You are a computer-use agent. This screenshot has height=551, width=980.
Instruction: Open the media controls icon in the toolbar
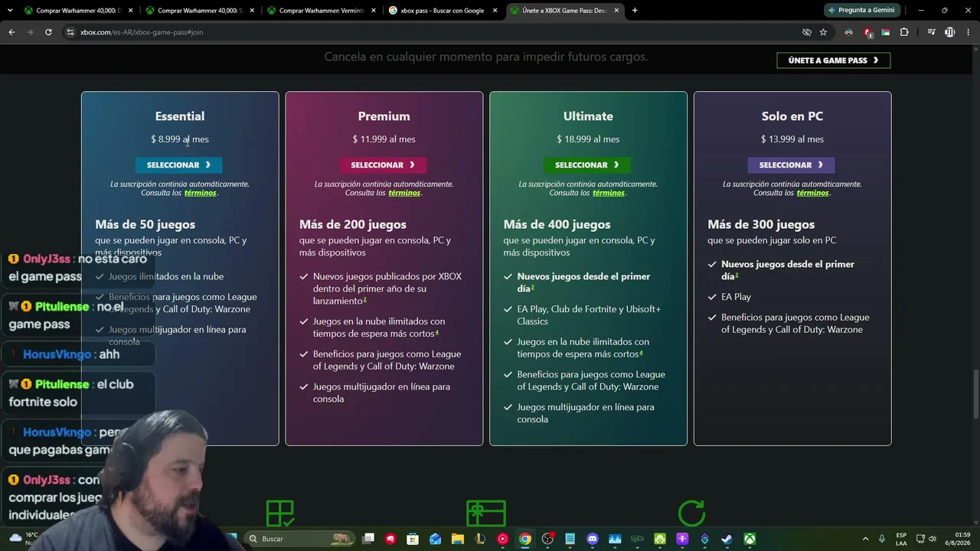931,32
